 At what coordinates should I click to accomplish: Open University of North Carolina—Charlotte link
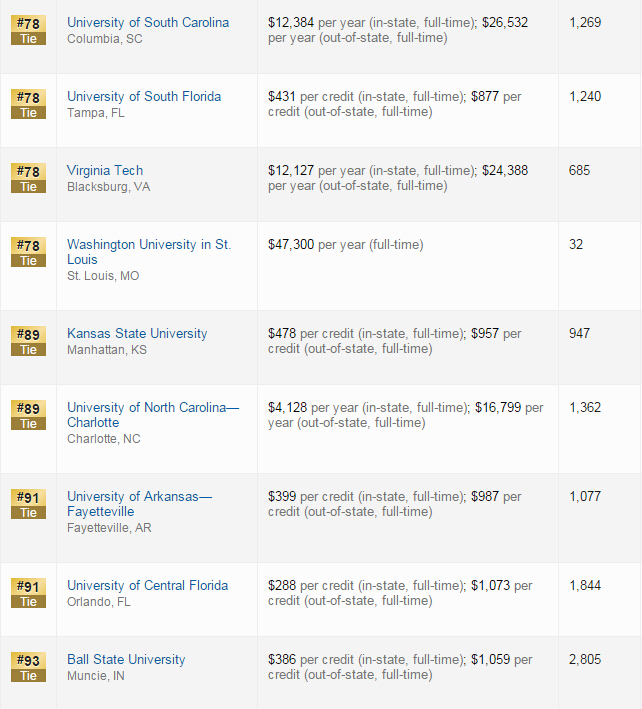pyautogui.click(x=153, y=415)
